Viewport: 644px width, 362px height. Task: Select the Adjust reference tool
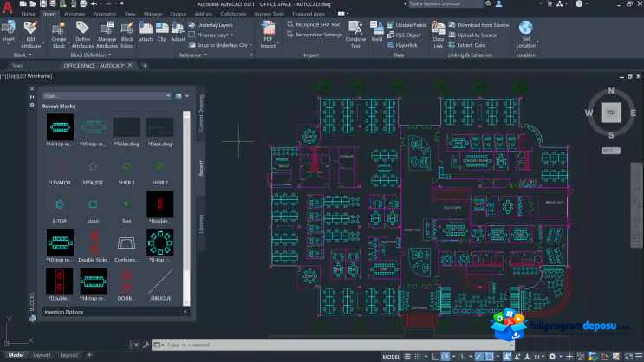click(178, 31)
